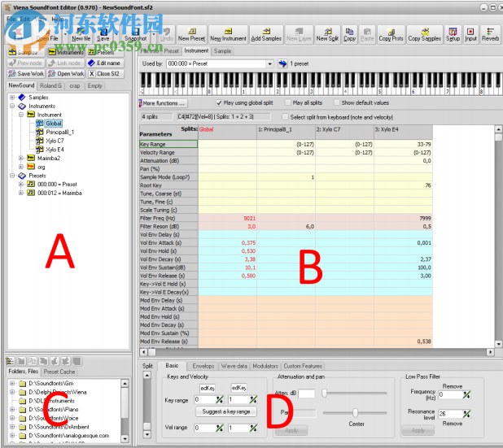Image resolution: width=503 pixels, height=448 pixels.
Task: Click the New Instrument toolbar icon
Action: 228,35
